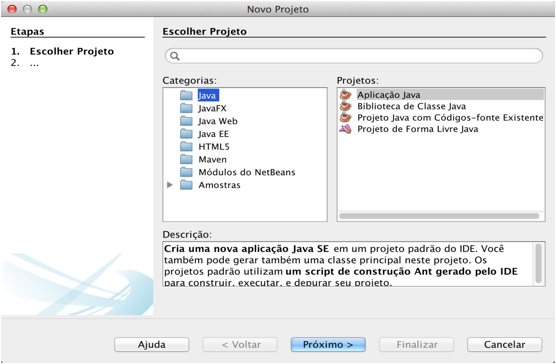
Task: Click the green zoom window button
Action: [x=43, y=9]
